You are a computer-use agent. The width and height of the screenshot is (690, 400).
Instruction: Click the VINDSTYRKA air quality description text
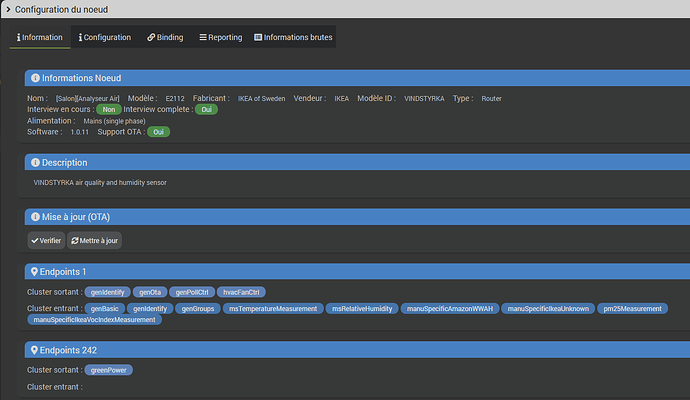tap(100, 182)
